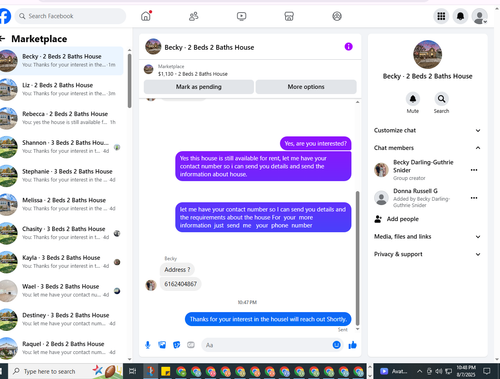
Task: Open the Facebook menu grid icon
Action: (441, 16)
